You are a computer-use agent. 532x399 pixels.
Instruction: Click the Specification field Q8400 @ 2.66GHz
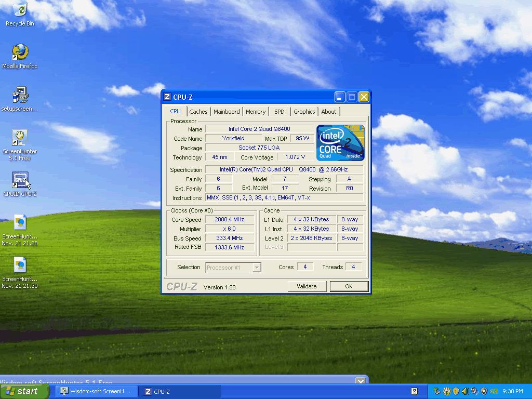tap(284, 169)
